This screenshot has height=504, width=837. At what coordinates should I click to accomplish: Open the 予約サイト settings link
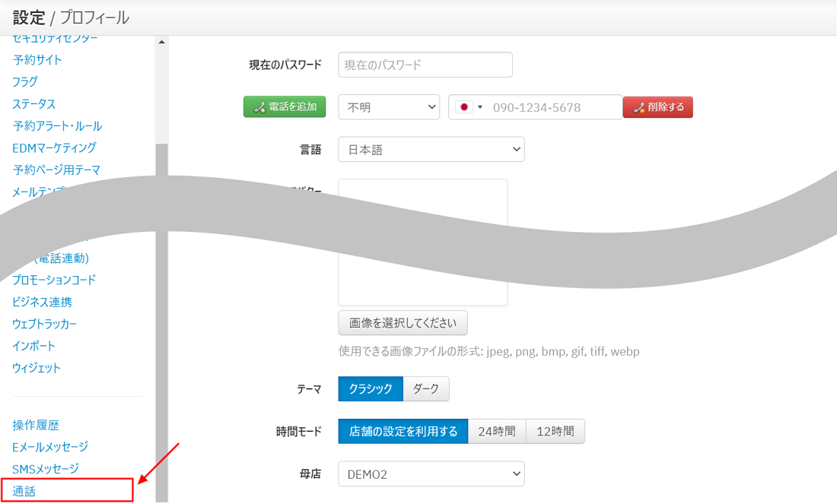pos(37,59)
